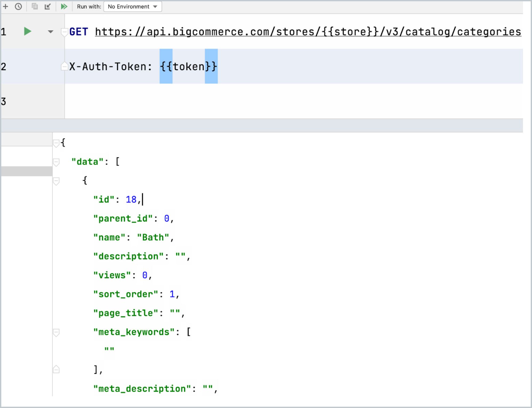The height and width of the screenshot is (408, 532).
Task: Collapse the "meta_keywords" array fold marker
Action: tap(56, 332)
